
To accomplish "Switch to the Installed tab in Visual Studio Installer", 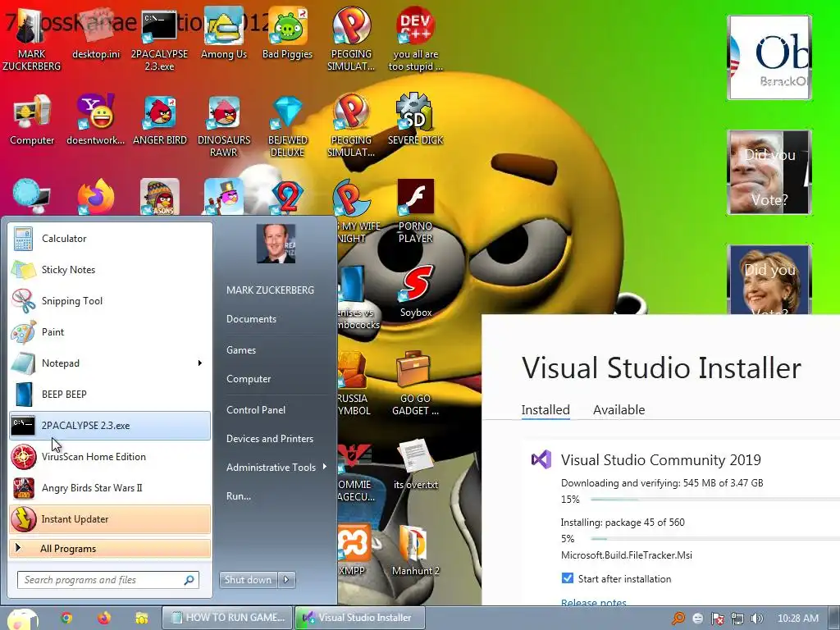I will click(546, 410).
